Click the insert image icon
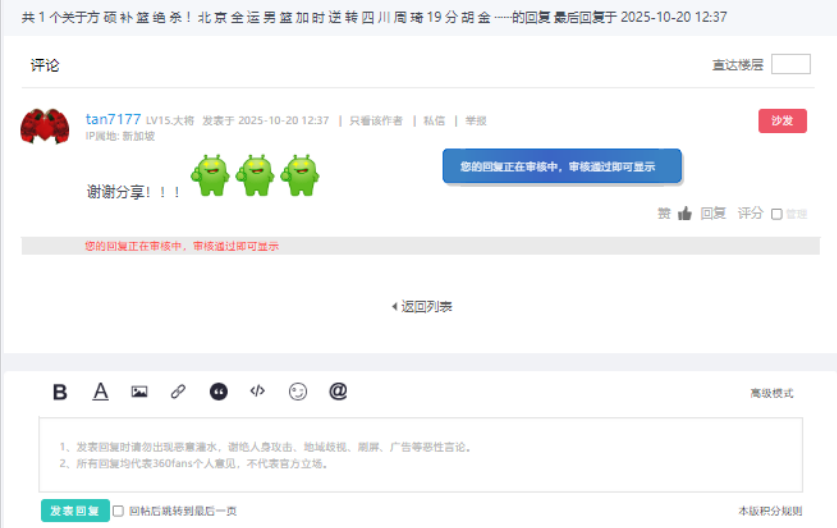 click(x=139, y=392)
